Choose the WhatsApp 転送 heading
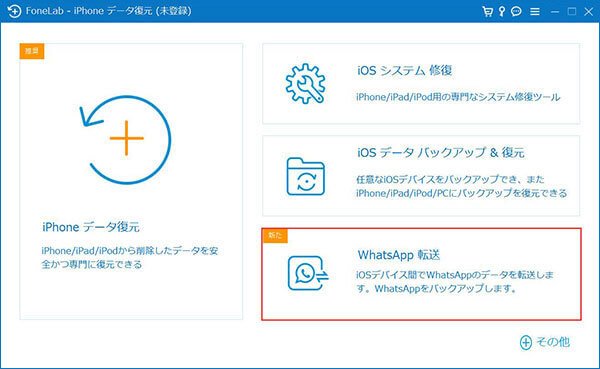The height and width of the screenshot is (369, 600). tap(399, 255)
